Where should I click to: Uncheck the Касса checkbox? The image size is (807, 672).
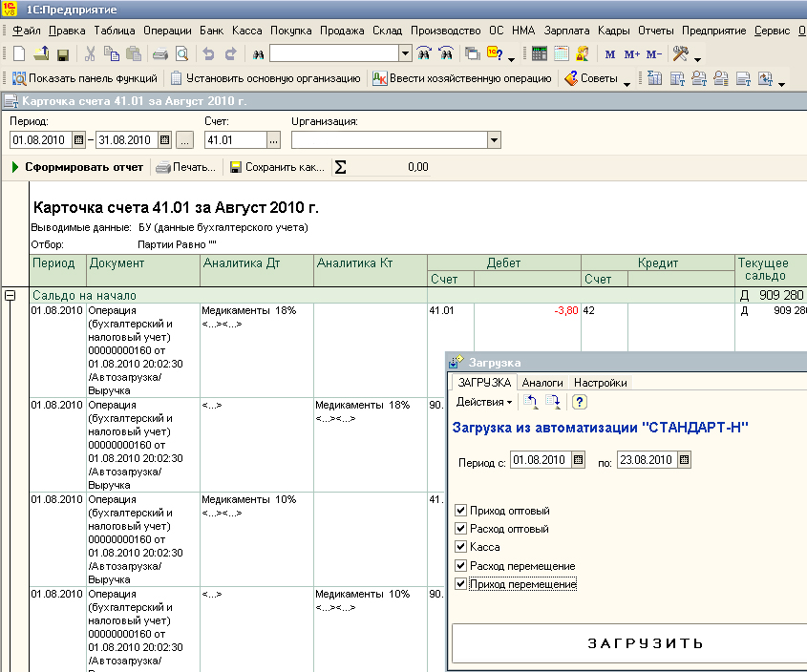pyautogui.click(x=460, y=546)
